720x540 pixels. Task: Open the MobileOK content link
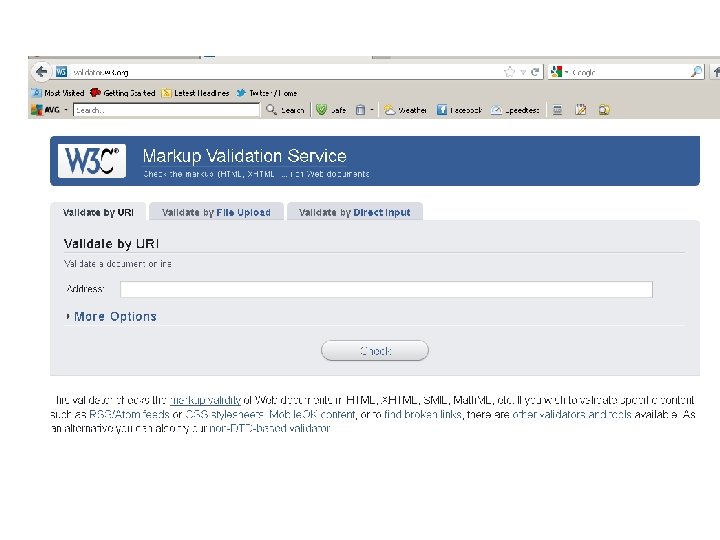click(312, 414)
